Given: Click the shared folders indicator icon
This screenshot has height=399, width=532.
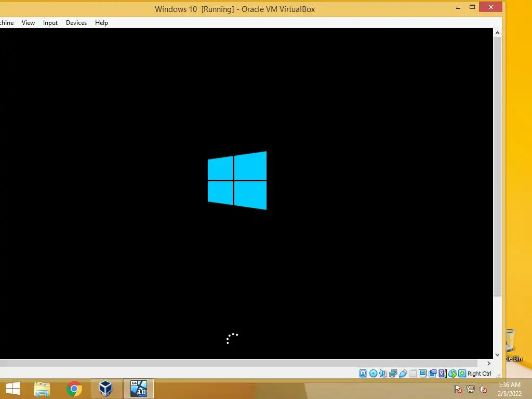Looking at the screenshot, I should (x=413, y=374).
